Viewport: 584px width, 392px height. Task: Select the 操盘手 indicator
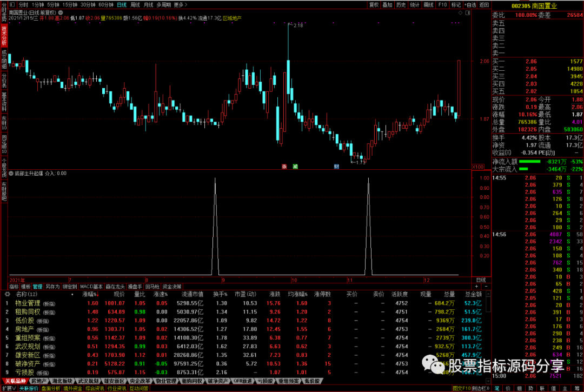(x=135, y=287)
